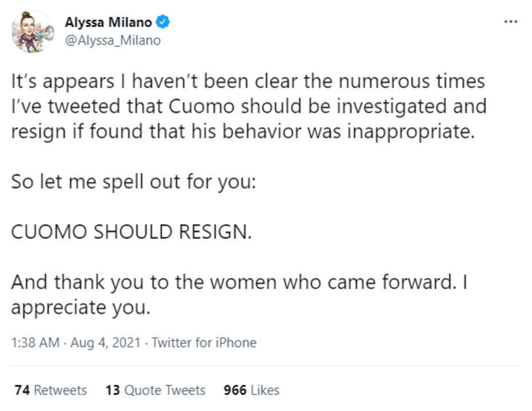
Task: Click the 1:38 AM timestamp
Action: coord(35,343)
